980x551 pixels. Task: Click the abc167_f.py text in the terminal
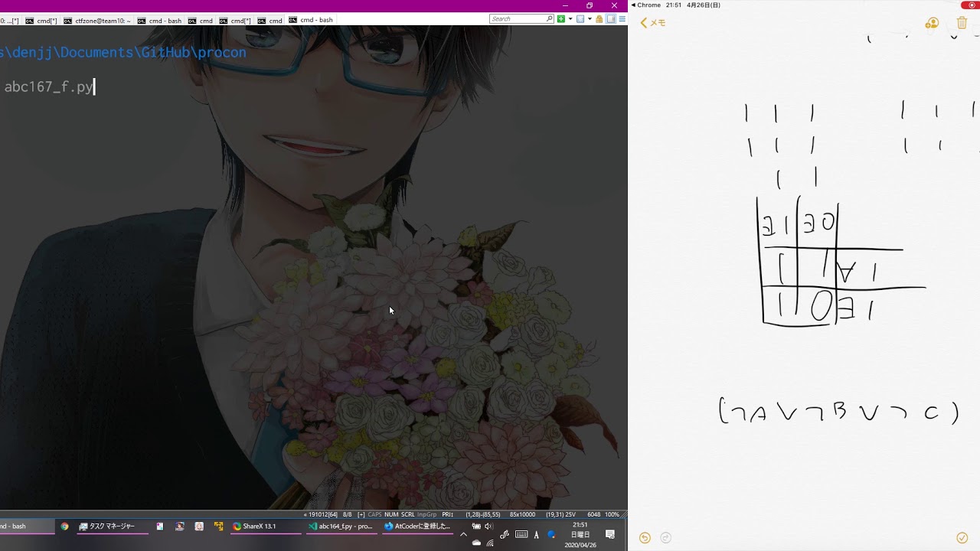(x=48, y=86)
